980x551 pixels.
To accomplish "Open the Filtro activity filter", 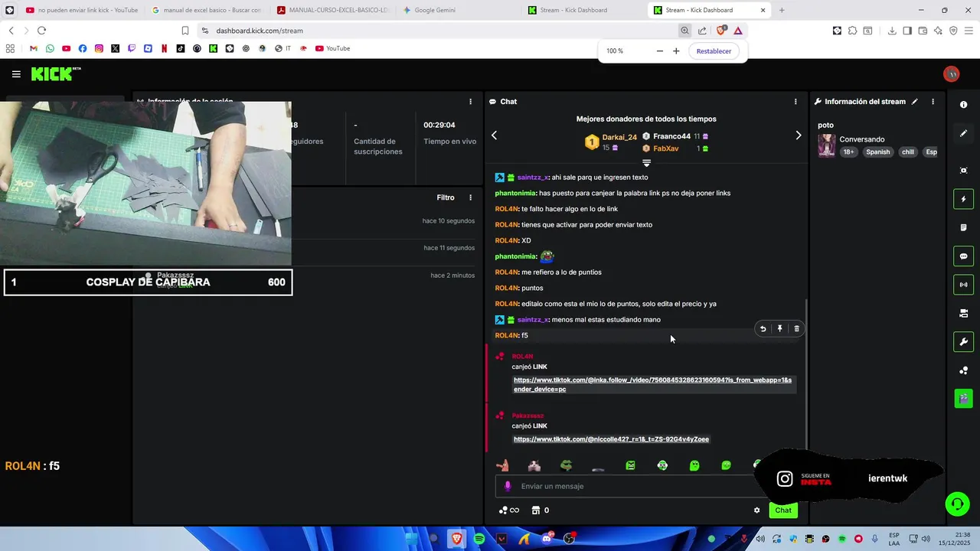I will click(446, 197).
